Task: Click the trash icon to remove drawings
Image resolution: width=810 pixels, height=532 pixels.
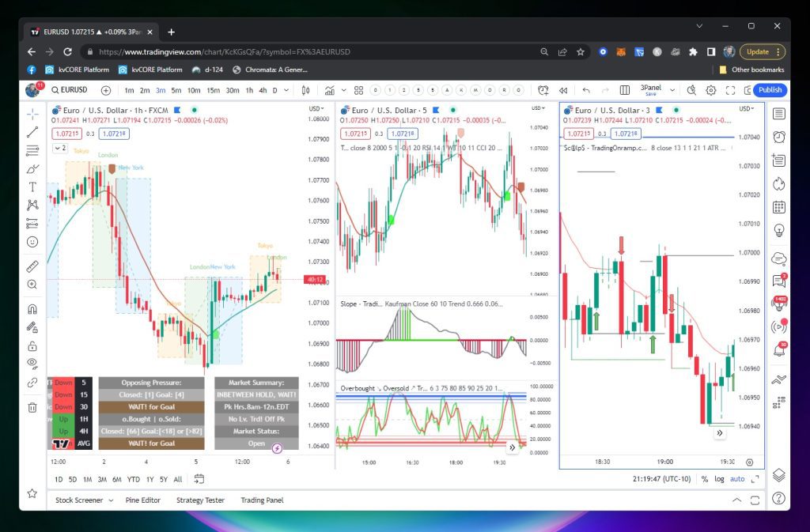Action: click(x=32, y=407)
